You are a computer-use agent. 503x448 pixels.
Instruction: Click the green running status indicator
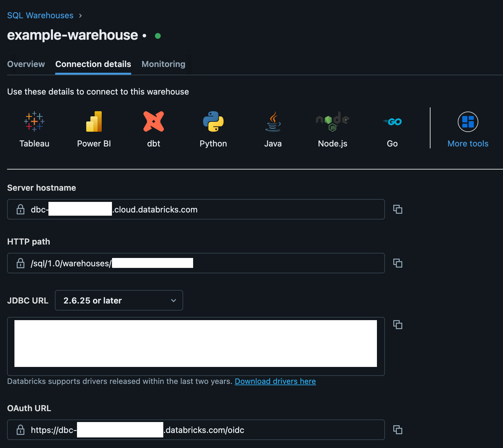point(158,36)
